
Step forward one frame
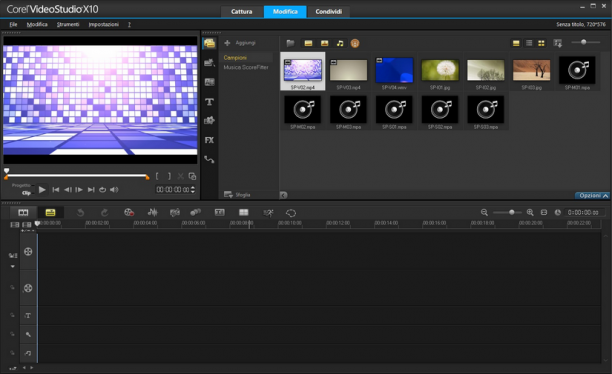79,190
